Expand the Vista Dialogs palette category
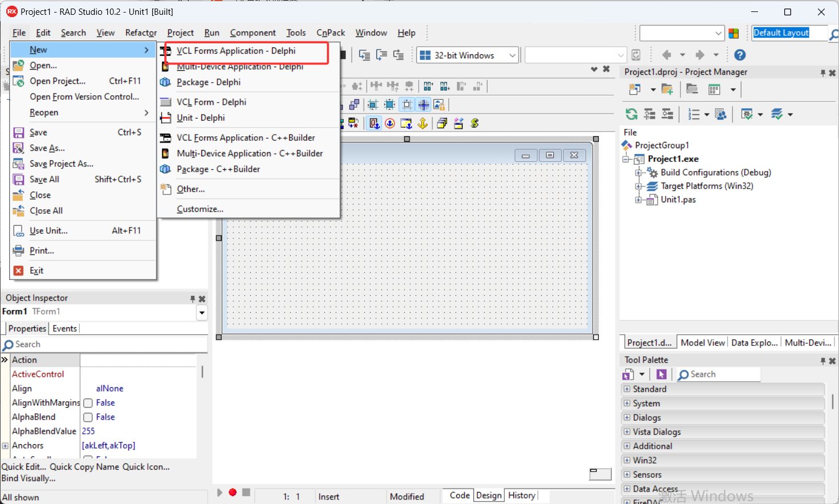Viewport: 839px width, 504px height. tap(627, 432)
